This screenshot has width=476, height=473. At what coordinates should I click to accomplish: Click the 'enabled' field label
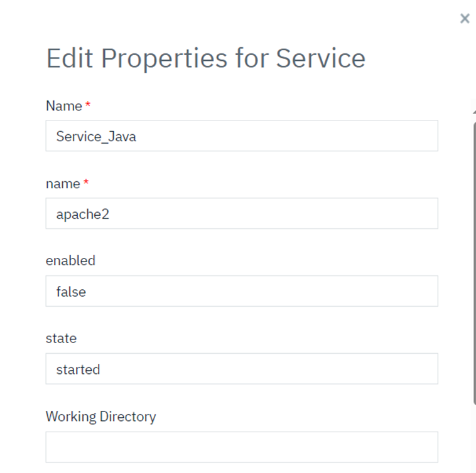[70, 260]
